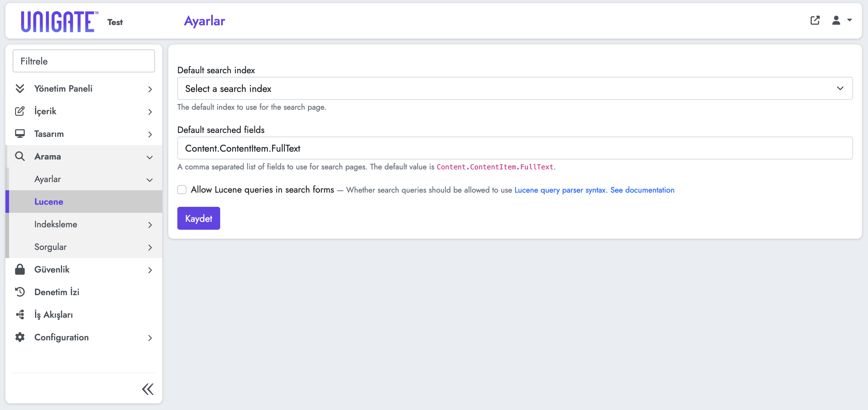Viewport: 868px width, 410px height.
Task: Click the İş Akışları workflow icon
Action: tap(20, 314)
